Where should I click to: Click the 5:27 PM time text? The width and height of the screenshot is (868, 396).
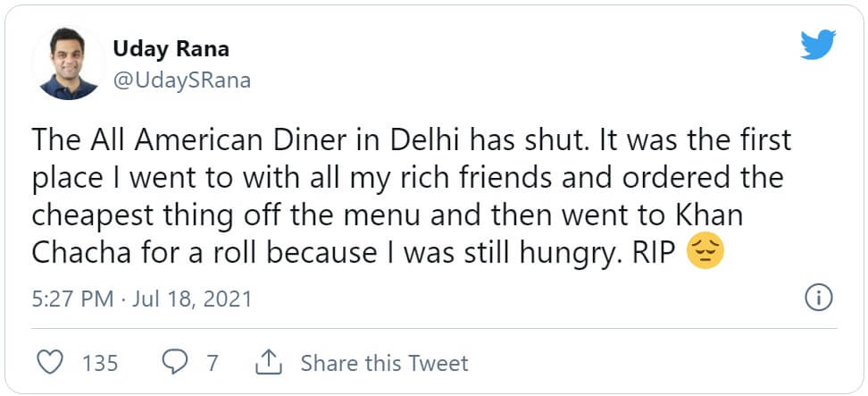71,299
